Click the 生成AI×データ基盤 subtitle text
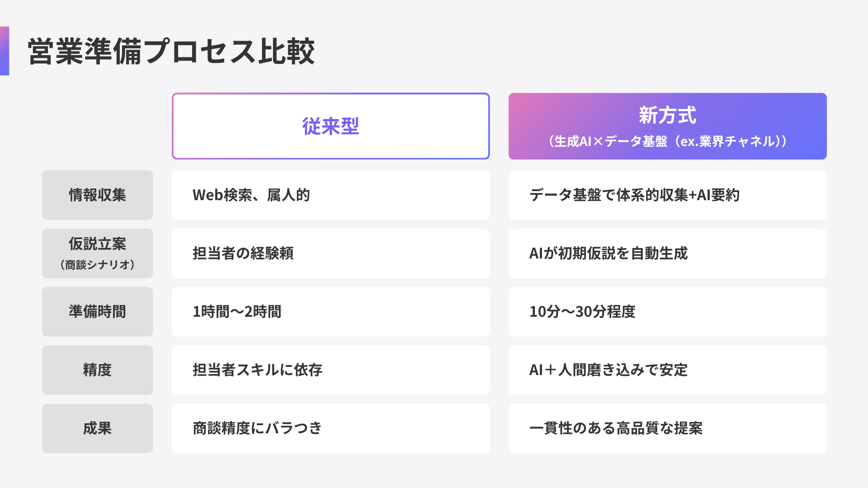The height and width of the screenshot is (488, 868). (x=667, y=141)
